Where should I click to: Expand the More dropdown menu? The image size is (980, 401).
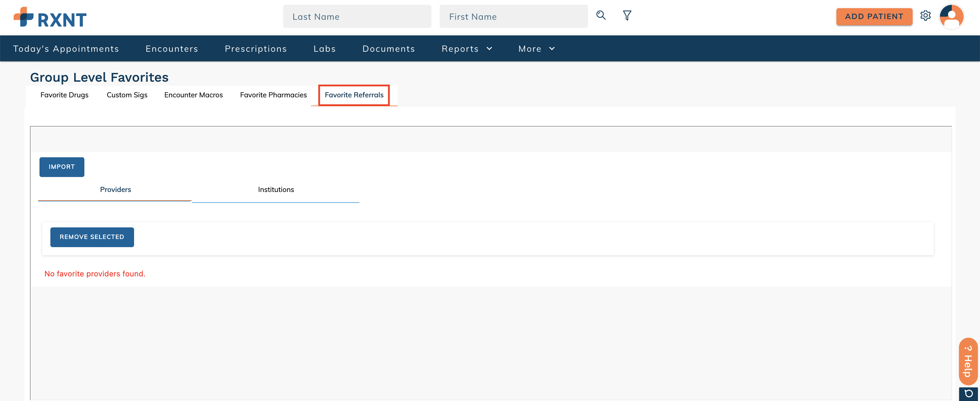tap(536, 49)
